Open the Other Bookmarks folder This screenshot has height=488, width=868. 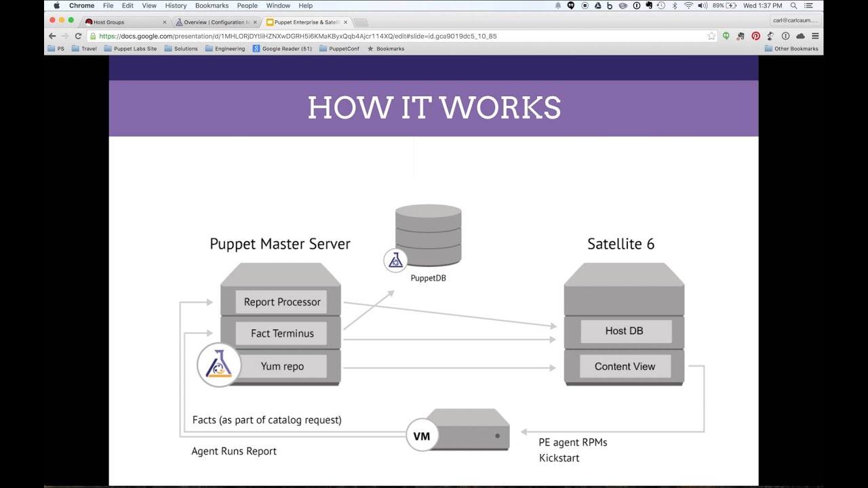coord(791,49)
